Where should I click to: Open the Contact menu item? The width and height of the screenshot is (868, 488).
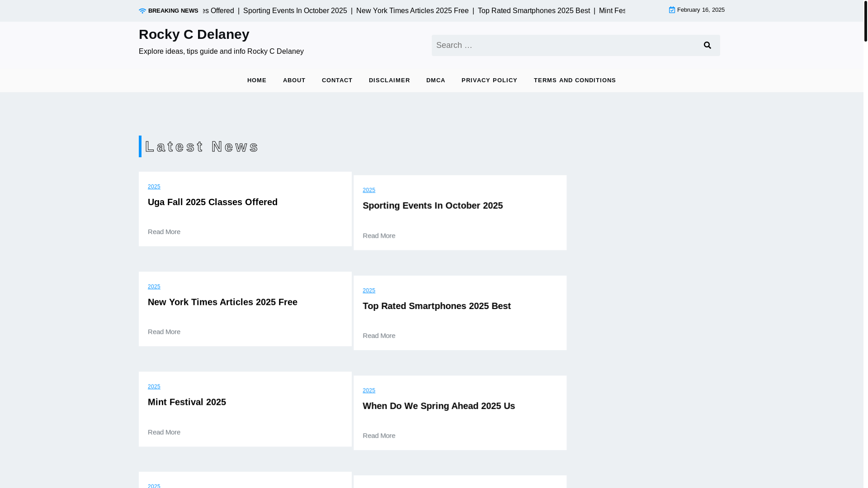coord(337,80)
